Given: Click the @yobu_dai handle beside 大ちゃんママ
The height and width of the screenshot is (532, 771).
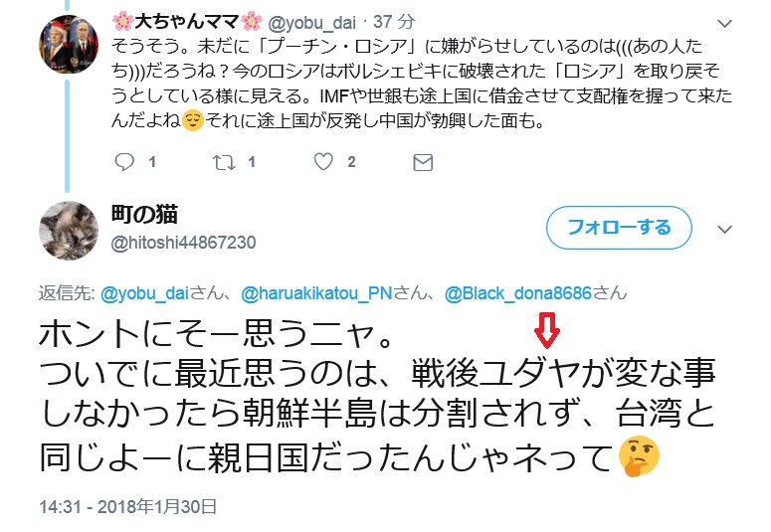Looking at the screenshot, I should click(x=311, y=23).
